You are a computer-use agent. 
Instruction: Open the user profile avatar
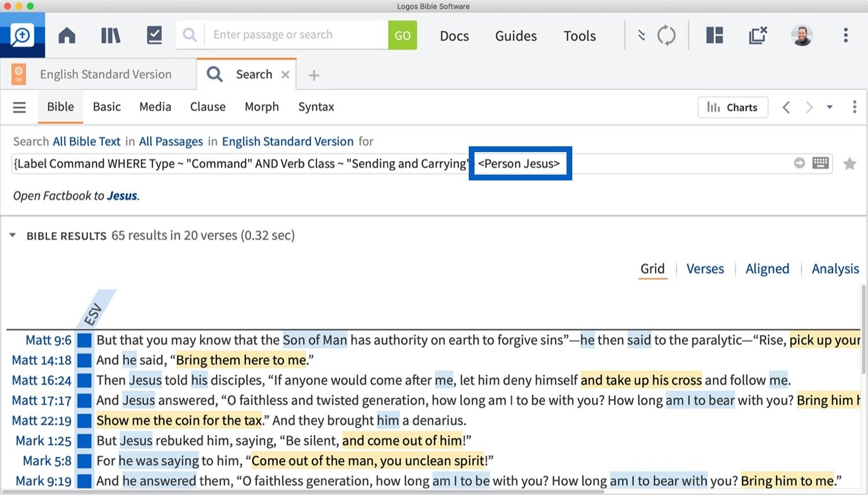[x=802, y=35]
